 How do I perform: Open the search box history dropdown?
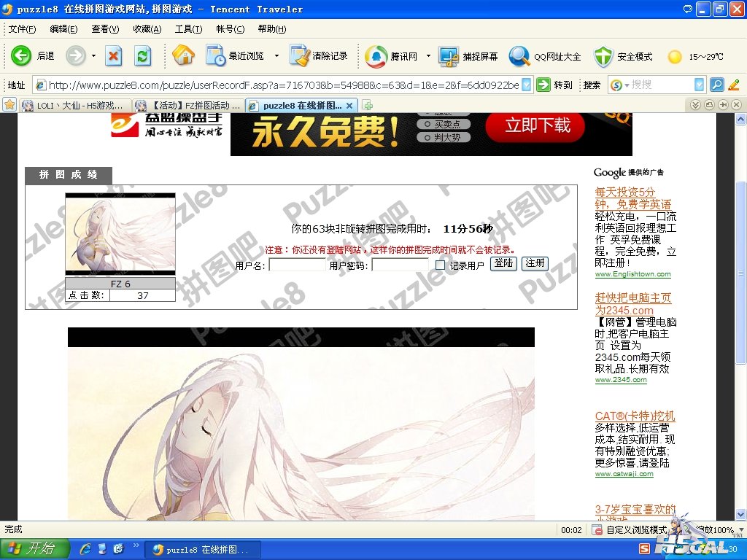click(x=699, y=85)
